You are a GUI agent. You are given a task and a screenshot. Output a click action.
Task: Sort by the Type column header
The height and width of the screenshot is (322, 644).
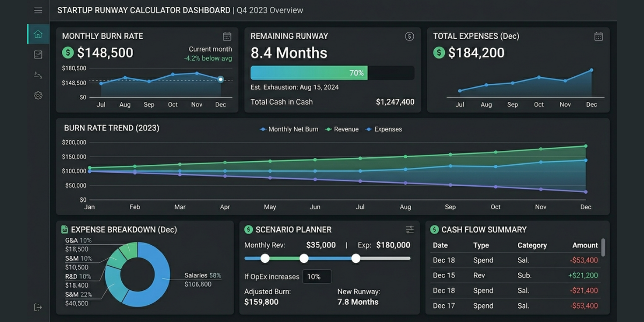point(481,245)
